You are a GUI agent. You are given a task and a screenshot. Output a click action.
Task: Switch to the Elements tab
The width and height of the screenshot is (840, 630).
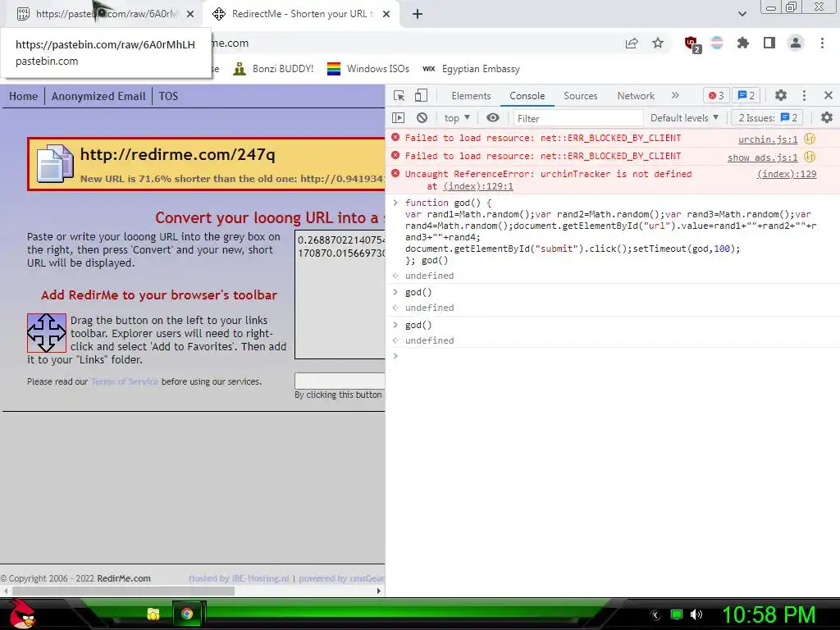[471, 96]
